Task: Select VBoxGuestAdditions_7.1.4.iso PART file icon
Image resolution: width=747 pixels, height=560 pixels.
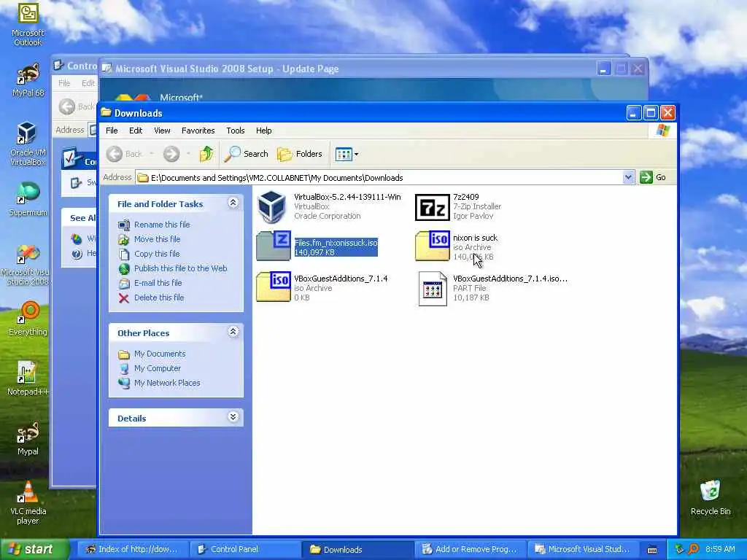Action: tap(432, 288)
